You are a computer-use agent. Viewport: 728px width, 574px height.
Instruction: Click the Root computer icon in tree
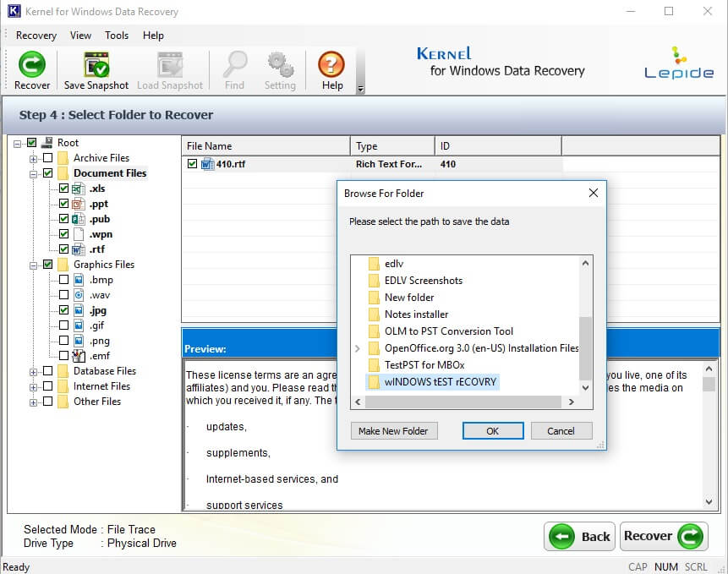[x=47, y=143]
